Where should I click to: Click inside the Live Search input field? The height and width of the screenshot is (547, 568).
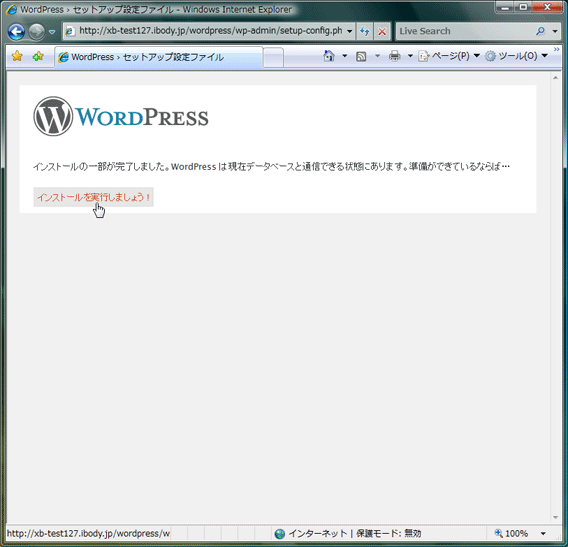[x=465, y=32]
